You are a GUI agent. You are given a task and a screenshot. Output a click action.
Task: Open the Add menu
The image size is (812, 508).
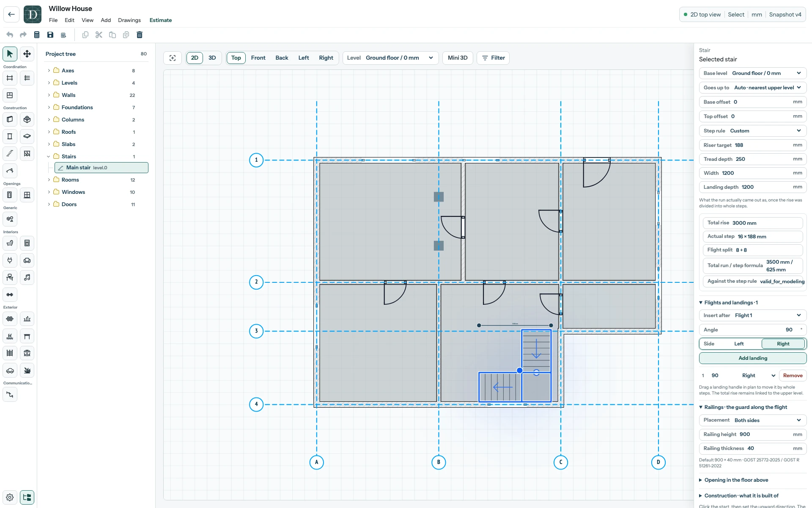106,20
